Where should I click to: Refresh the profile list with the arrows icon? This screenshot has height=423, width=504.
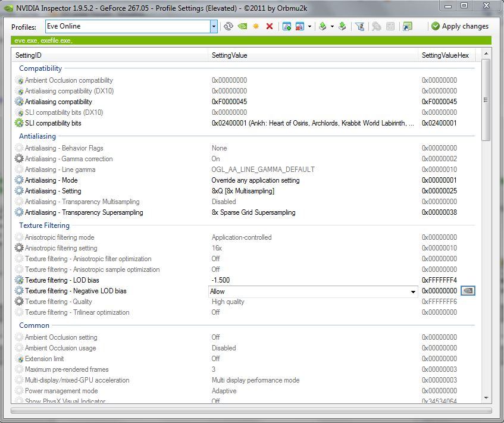tap(228, 26)
